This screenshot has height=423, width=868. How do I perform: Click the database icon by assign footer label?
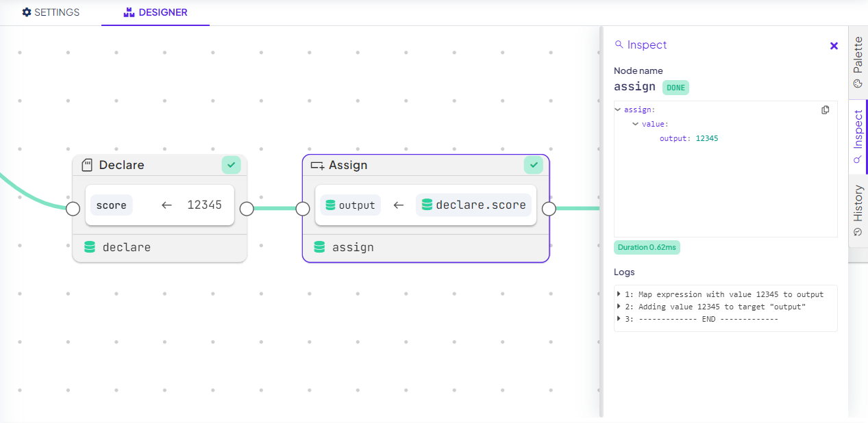(319, 247)
